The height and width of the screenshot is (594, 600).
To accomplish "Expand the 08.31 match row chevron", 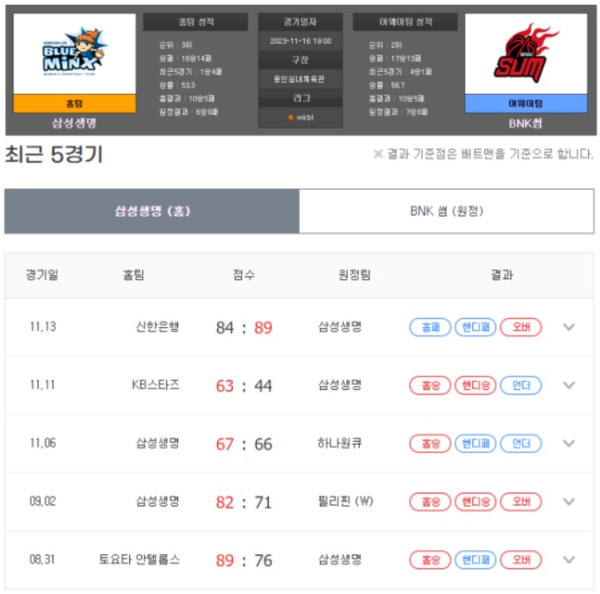I will [569, 560].
